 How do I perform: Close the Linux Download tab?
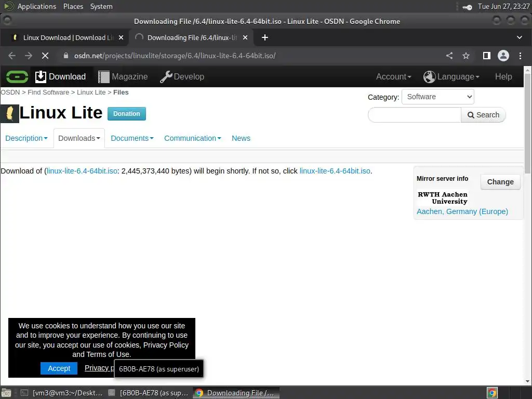[121, 37]
